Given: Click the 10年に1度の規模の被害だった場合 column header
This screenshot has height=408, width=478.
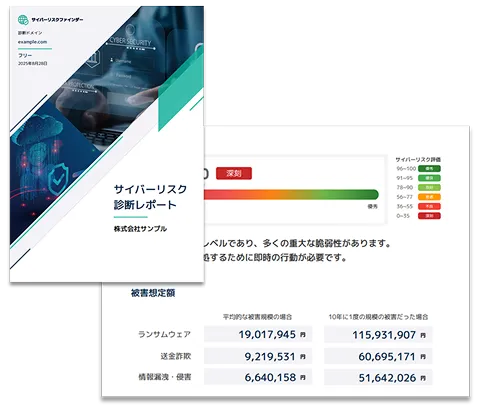Looking at the screenshot, I should pos(378,317).
